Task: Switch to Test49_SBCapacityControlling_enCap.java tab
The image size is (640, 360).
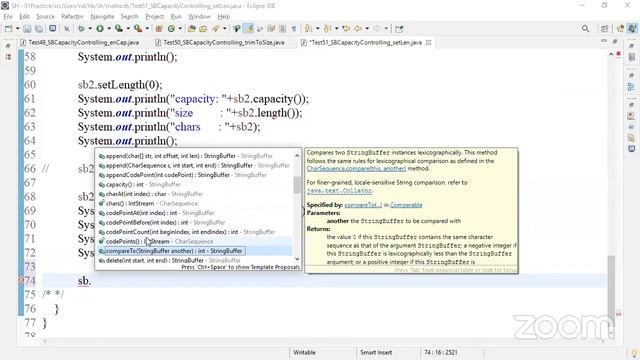Action: coord(80,42)
